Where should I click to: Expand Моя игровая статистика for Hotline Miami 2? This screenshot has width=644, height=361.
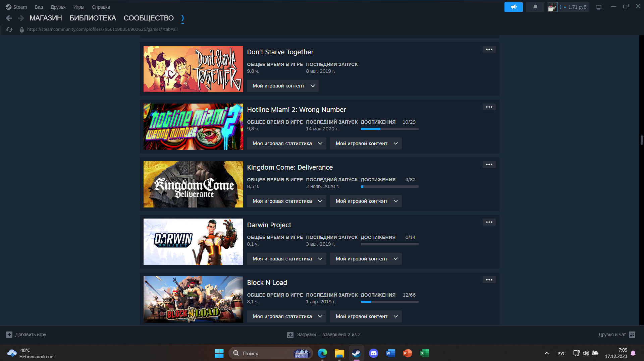[x=286, y=143]
